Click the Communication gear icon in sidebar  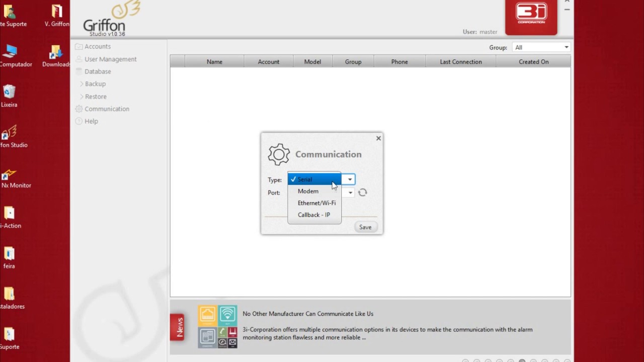[x=78, y=109]
